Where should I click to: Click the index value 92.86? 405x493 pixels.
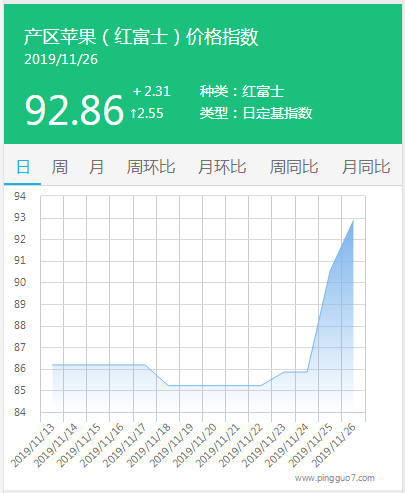point(74,110)
